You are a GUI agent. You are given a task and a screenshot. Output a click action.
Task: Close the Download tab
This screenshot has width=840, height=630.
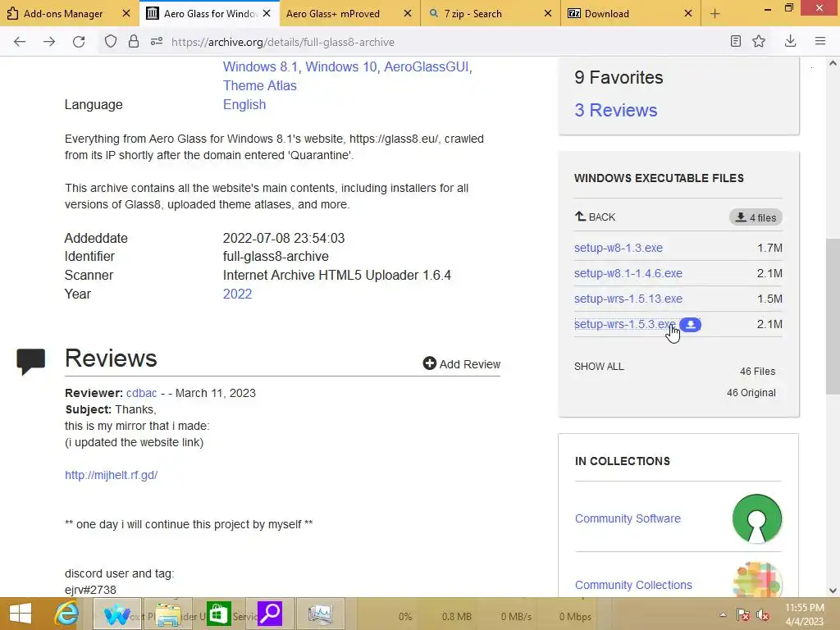[688, 13]
